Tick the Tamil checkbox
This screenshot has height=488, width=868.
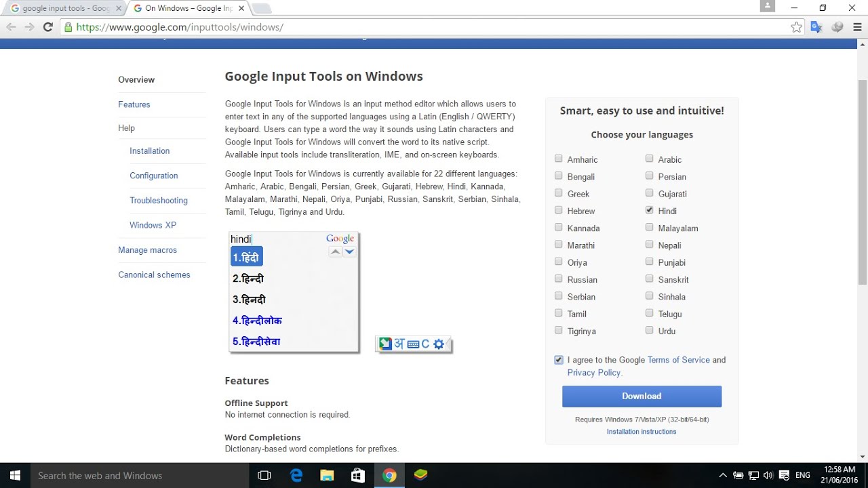[559, 313]
